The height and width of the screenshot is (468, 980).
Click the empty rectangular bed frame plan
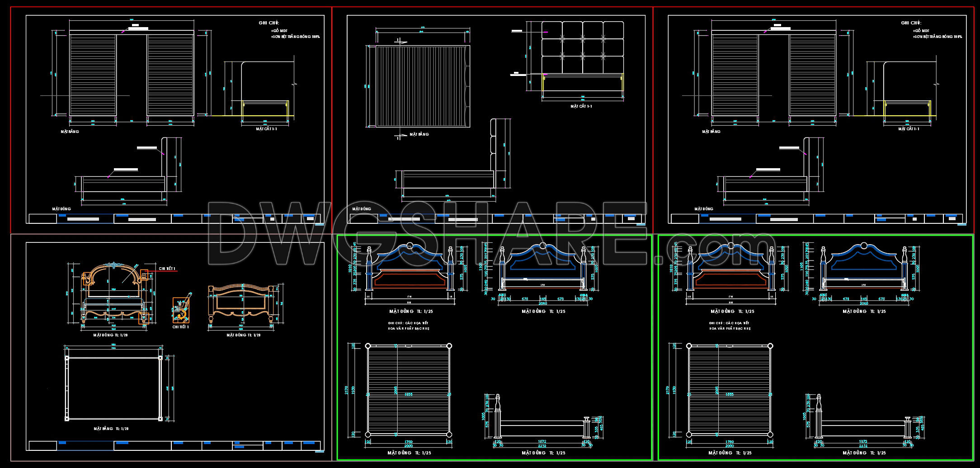tap(113, 389)
